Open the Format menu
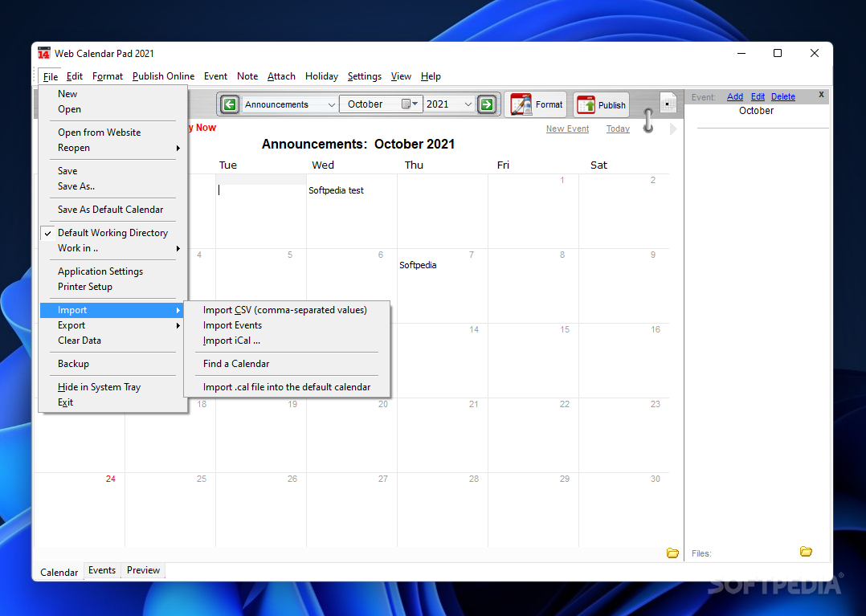 point(107,76)
